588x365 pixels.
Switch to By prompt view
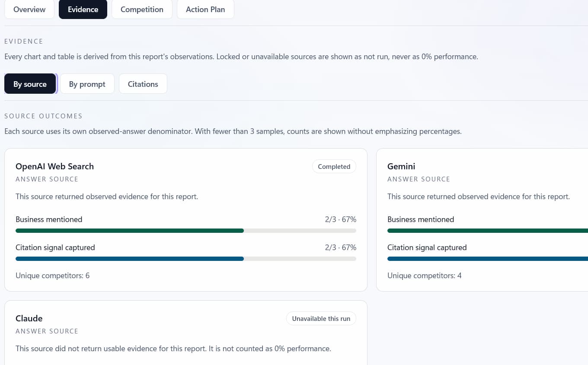coord(87,84)
